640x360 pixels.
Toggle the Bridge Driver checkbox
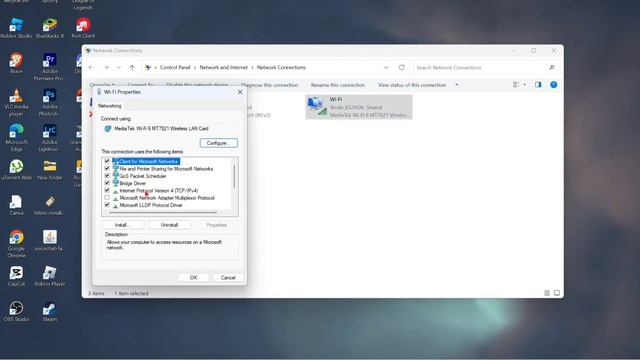point(107,183)
